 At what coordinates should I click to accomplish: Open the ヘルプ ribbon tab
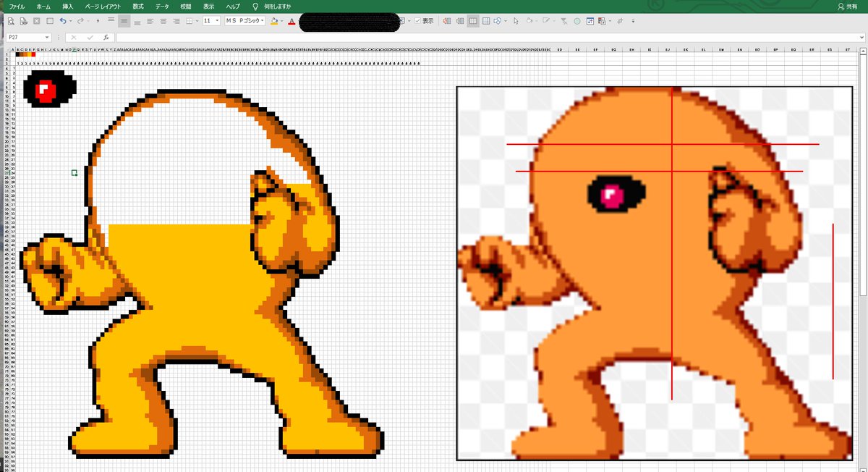point(233,6)
